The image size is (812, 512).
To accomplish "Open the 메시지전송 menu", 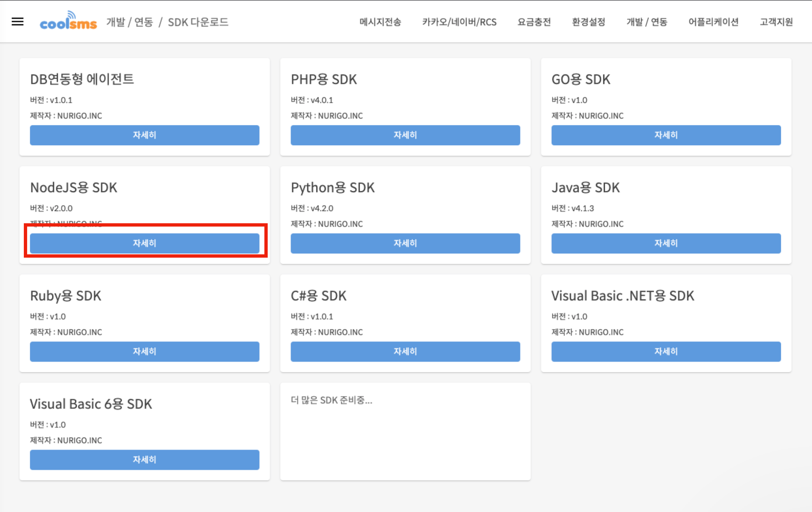I will coord(380,22).
